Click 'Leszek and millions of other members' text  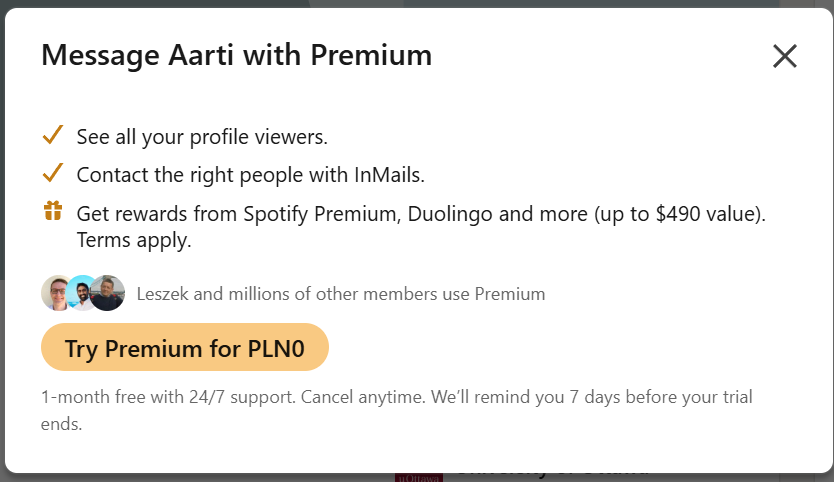[340, 294]
